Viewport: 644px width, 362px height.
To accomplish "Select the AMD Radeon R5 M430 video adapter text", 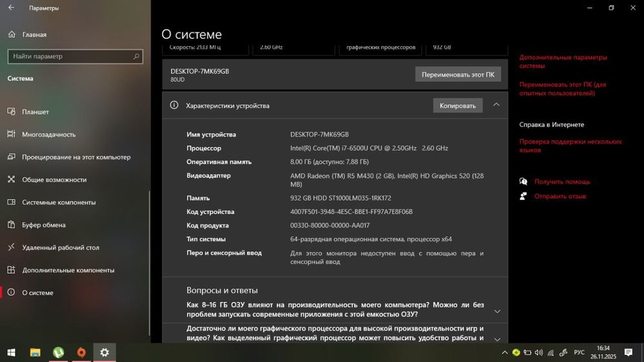I will (x=387, y=180).
